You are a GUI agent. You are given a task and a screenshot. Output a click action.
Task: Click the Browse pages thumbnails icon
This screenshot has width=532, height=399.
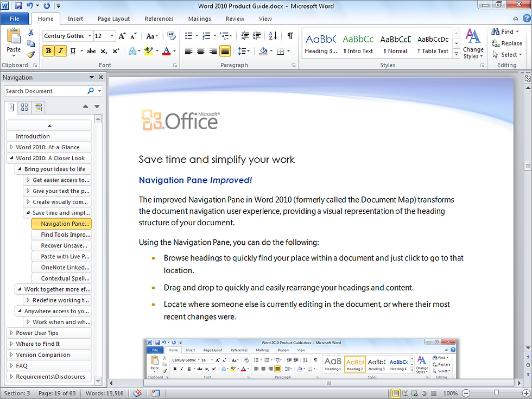click(24, 107)
